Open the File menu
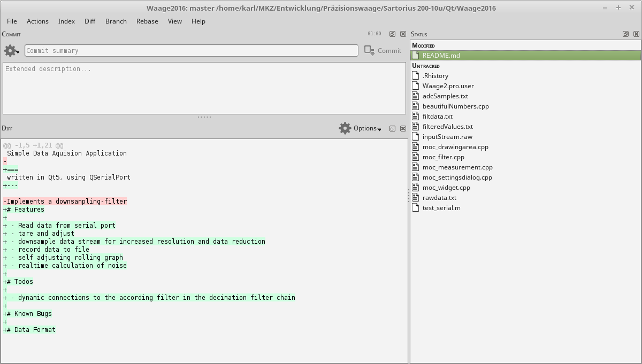 coord(12,21)
